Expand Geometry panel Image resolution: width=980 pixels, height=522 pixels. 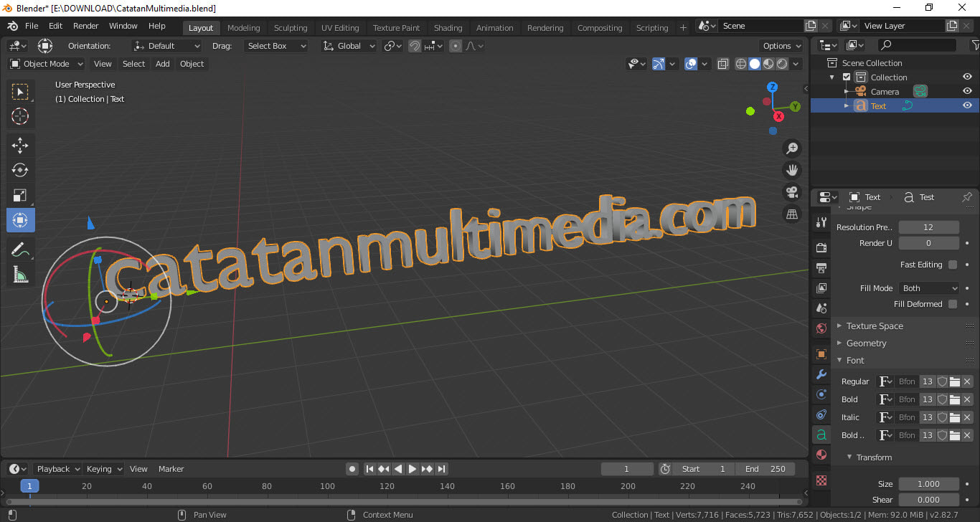coord(866,343)
